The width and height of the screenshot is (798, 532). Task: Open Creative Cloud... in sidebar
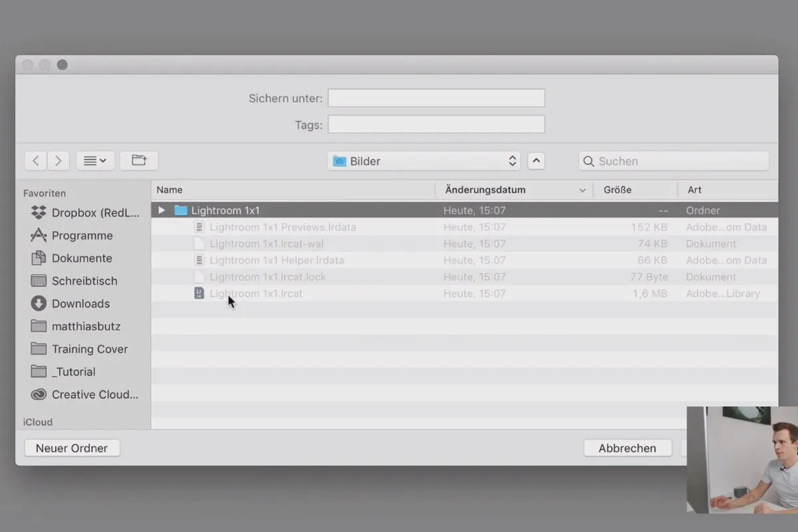pos(85,394)
